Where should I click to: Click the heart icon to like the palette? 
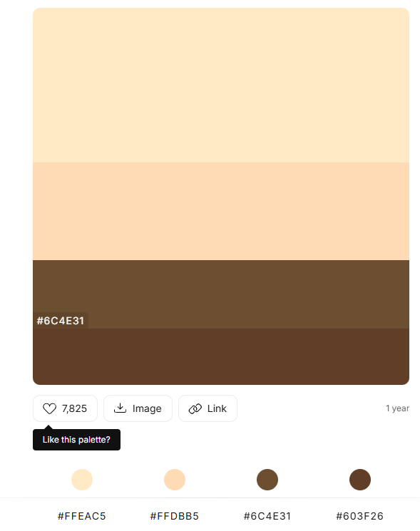click(x=49, y=408)
